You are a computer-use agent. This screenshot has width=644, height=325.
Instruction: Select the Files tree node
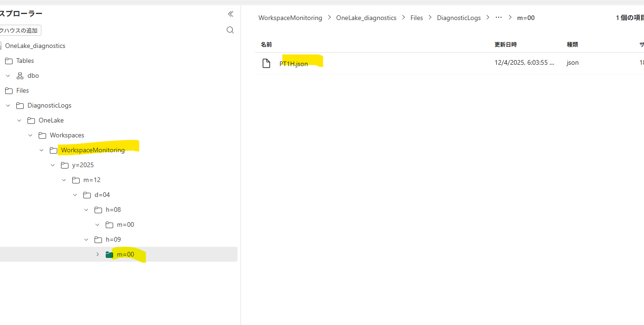(22, 90)
